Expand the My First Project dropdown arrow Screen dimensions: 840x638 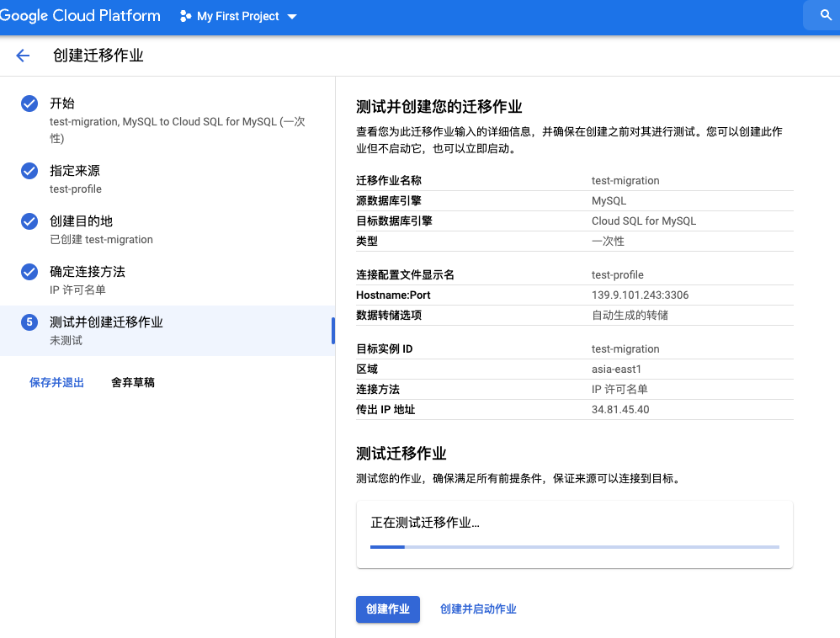pyautogui.click(x=292, y=17)
